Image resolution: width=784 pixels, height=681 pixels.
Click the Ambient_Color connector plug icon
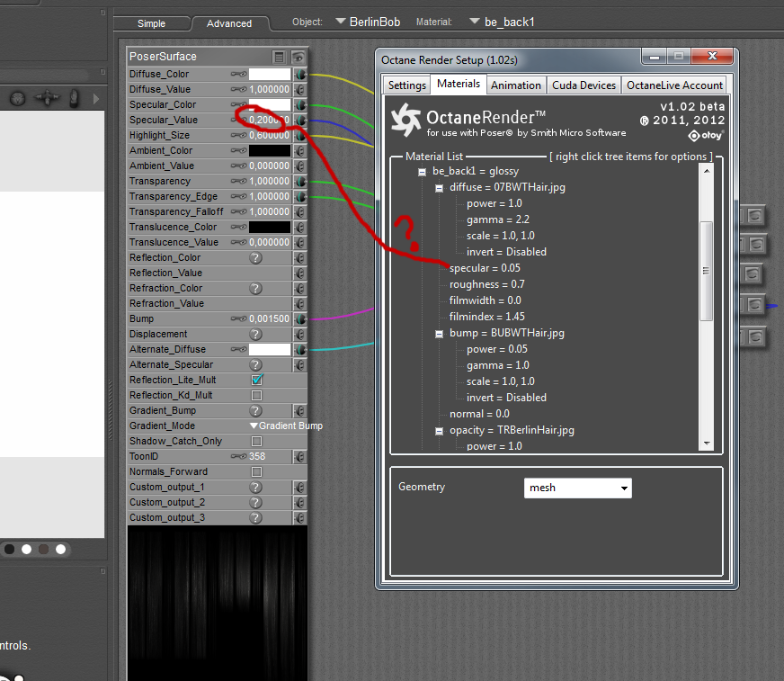[x=300, y=150]
